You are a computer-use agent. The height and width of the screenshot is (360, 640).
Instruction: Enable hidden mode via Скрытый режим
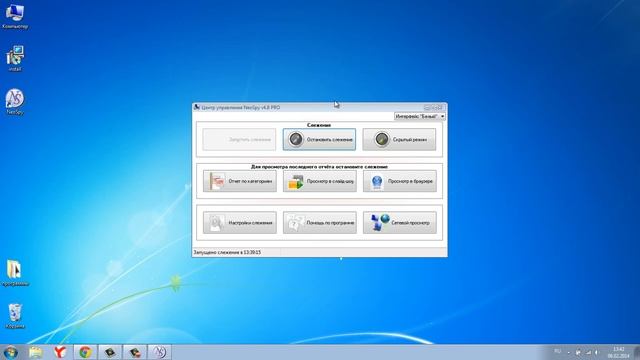click(399, 139)
